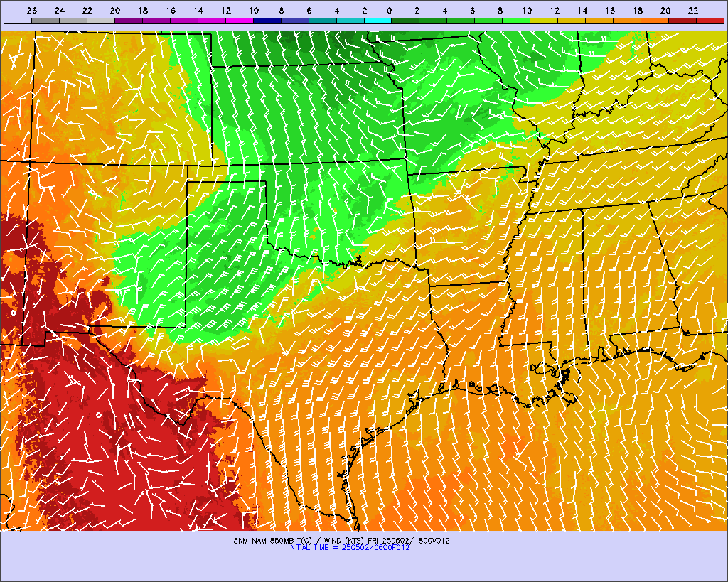Pick the light gray swatch between -22 and -20
Image resolution: width=728 pixels, height=582 pixels.
101,21
